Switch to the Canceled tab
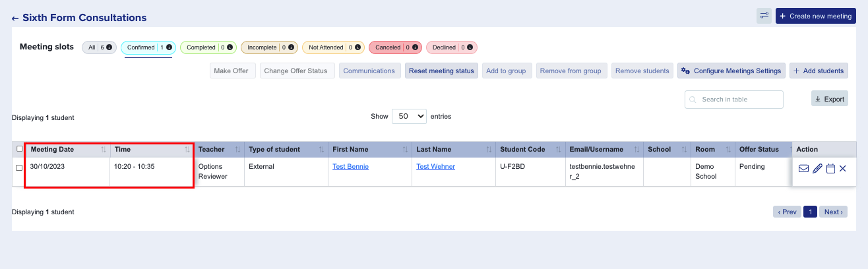This screenshot has height=269, width=868. [x=395, y=47]
